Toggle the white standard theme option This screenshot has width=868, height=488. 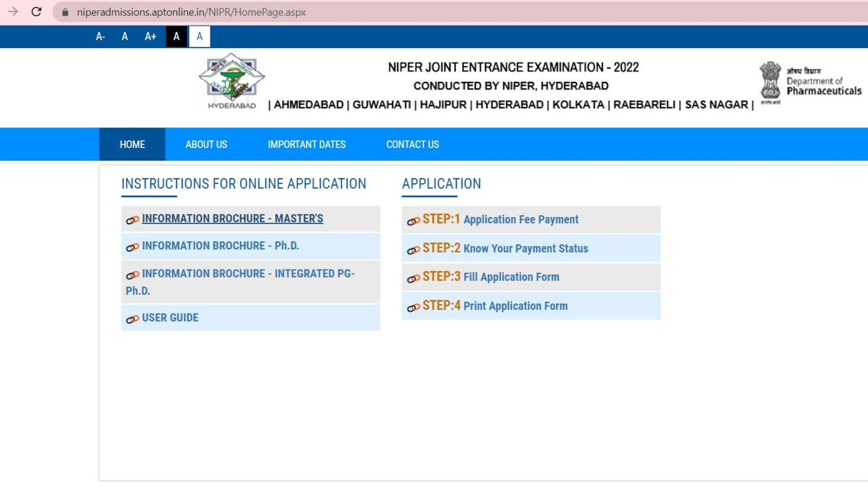coord(199,36)
